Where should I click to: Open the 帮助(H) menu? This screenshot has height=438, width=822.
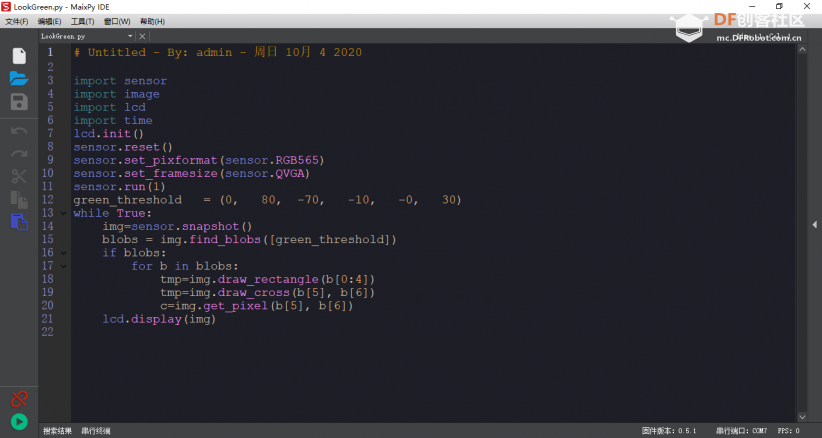[152, 21]
